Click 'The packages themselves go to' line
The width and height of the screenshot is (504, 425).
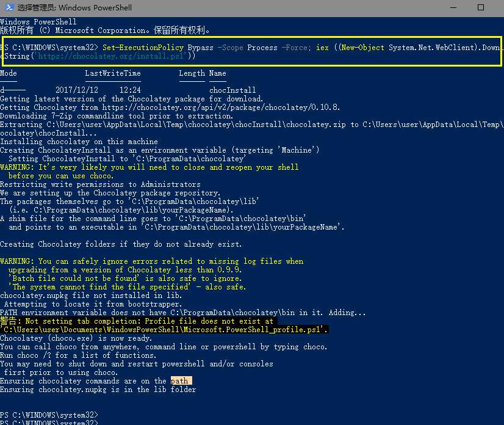[129, 202]
